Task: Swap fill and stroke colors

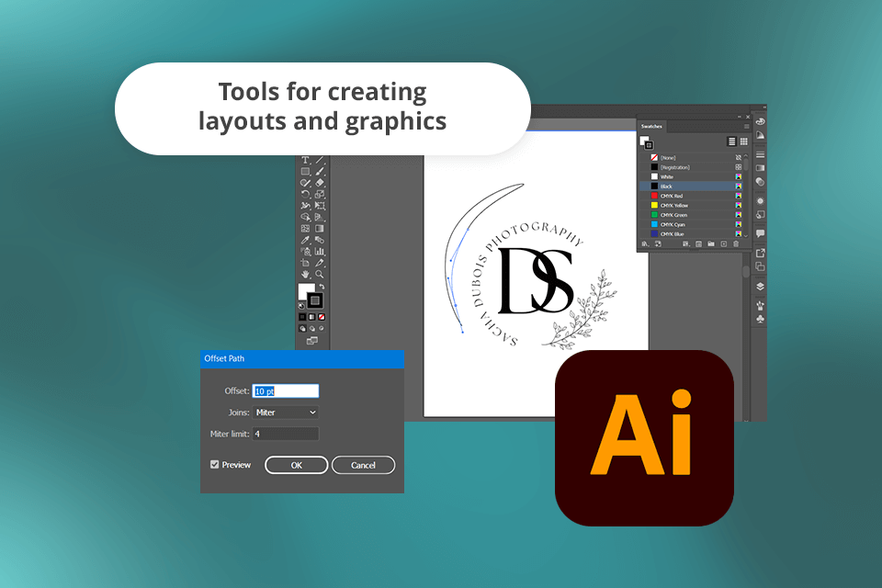Action: (x=322, y=287)
